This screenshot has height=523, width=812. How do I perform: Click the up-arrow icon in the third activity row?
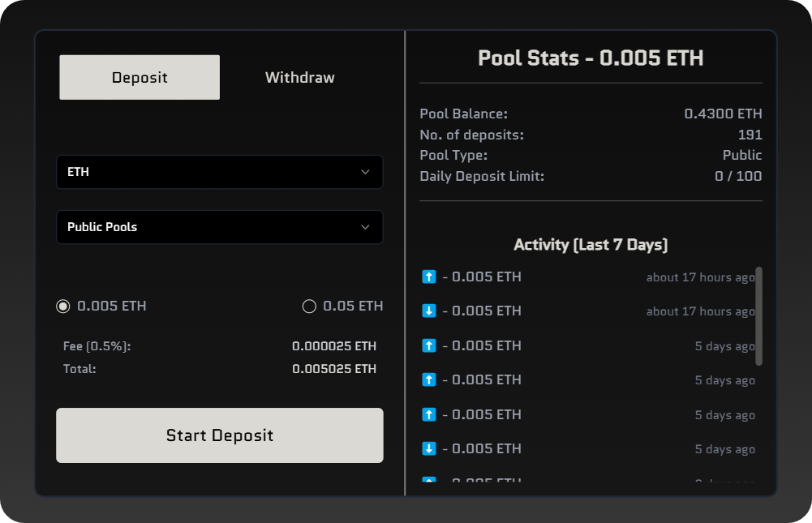(x=429, y=346)
